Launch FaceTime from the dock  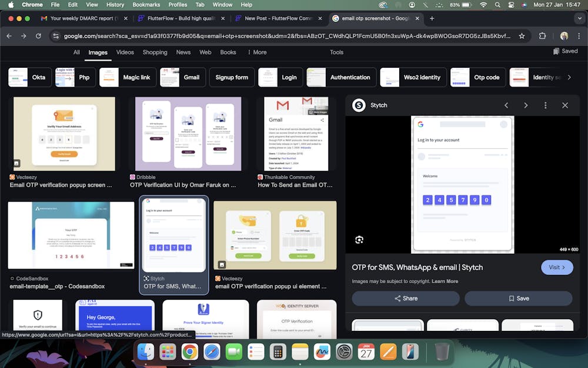(x=234, y=352)
